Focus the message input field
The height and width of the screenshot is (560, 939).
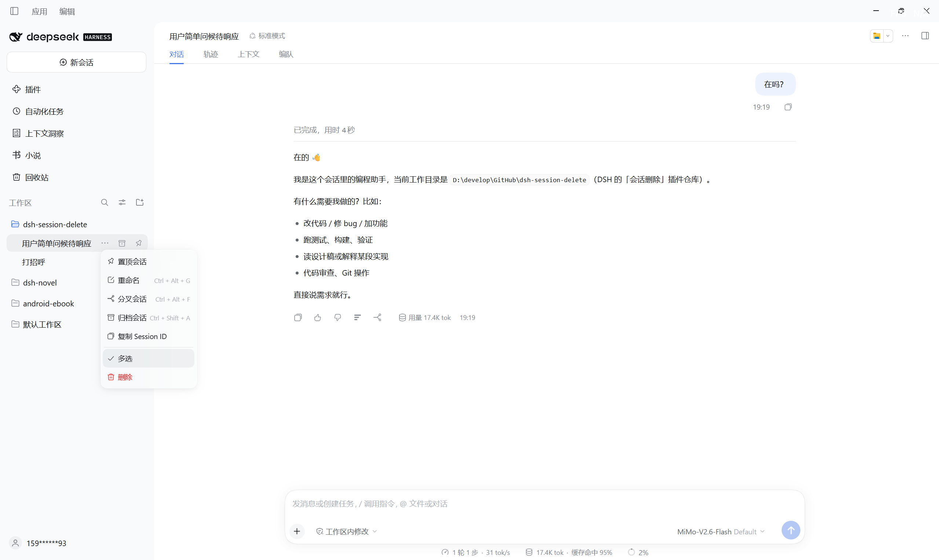(x=544, y=504)
